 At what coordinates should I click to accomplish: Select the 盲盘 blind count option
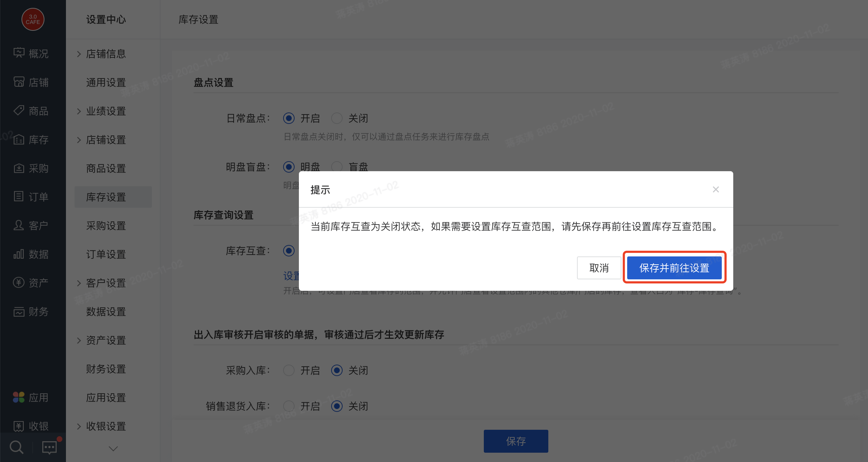coord(337,166)
